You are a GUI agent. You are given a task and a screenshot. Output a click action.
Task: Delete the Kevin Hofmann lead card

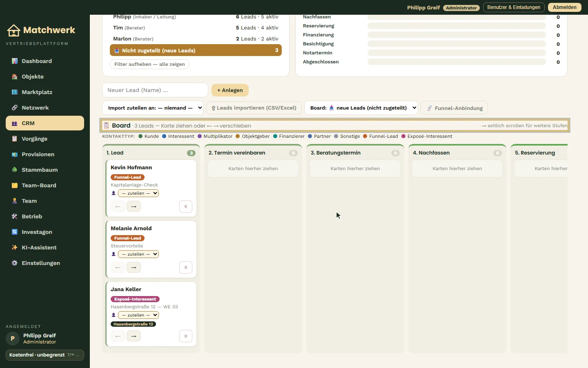[186, 206]
